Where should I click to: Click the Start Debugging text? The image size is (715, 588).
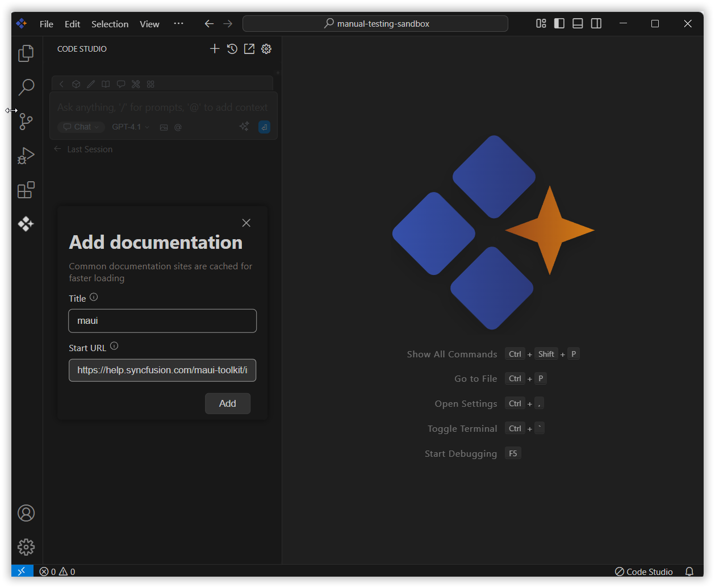[461, 453]
